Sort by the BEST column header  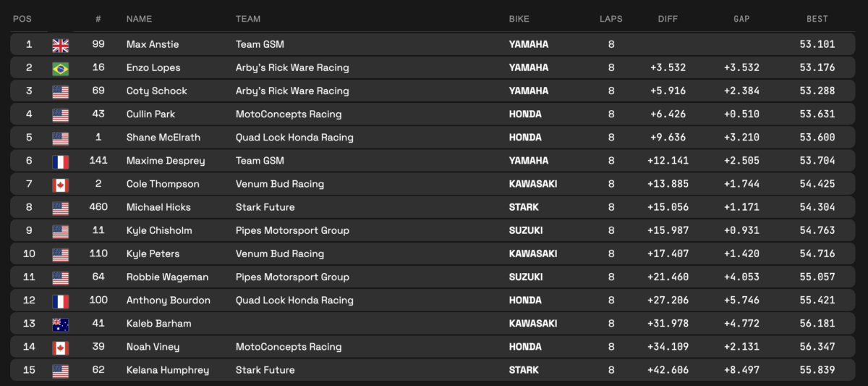(x=817, y=19)
